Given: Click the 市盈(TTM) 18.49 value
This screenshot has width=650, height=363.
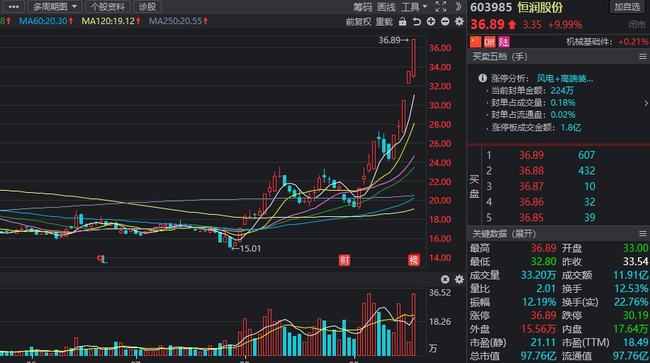Looking at the screenshot, I should pos(636,342).
